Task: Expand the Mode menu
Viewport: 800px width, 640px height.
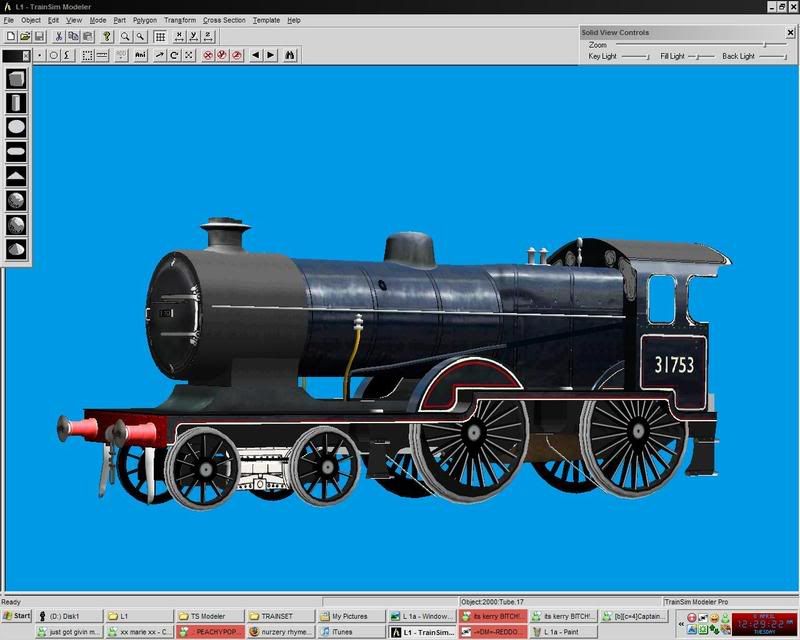Action: [98, 20]
